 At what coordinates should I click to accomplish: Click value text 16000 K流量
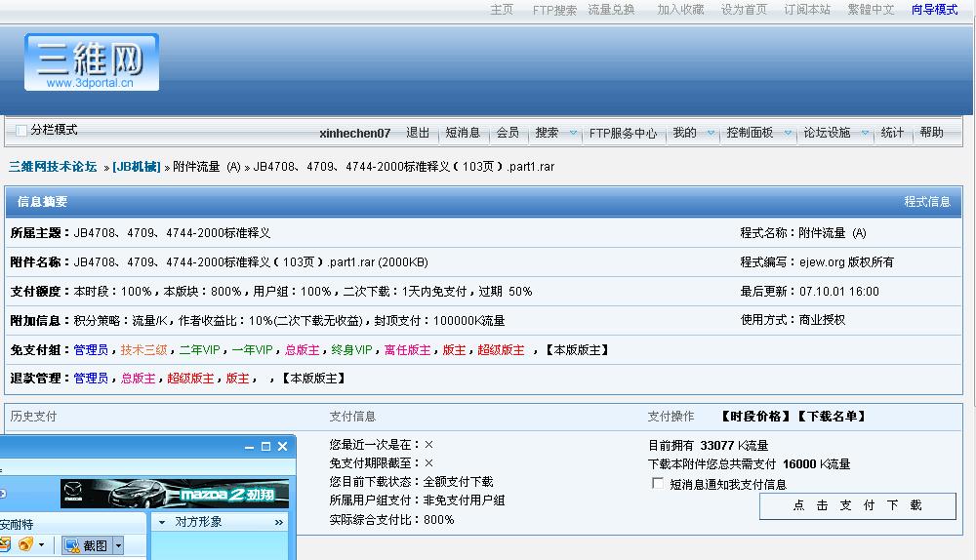click(x=817, y=464)
